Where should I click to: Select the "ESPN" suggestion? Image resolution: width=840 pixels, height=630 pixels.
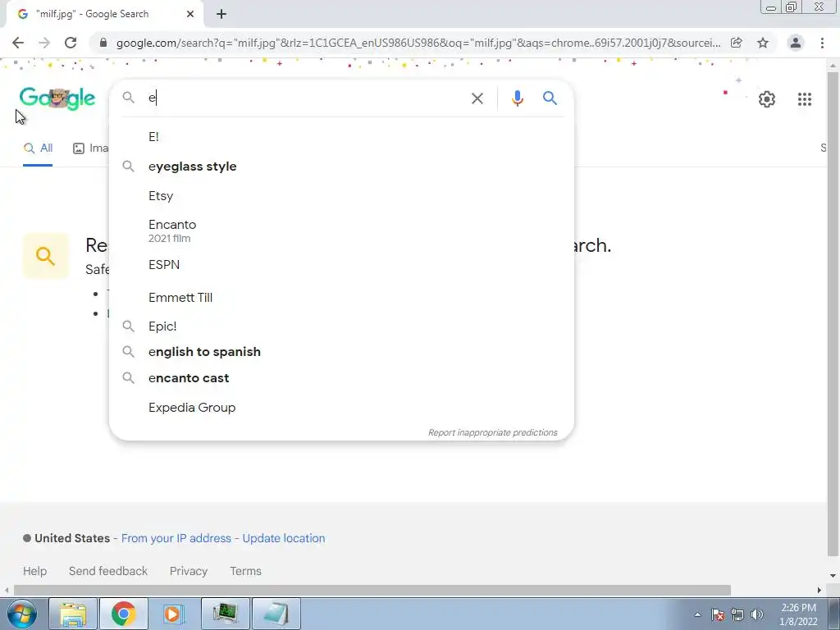pos(341,265)
